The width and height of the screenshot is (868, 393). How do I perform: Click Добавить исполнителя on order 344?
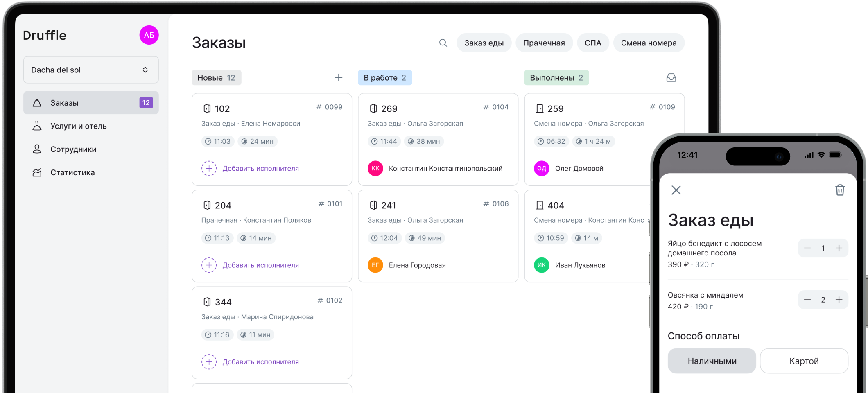pos(260,362)
